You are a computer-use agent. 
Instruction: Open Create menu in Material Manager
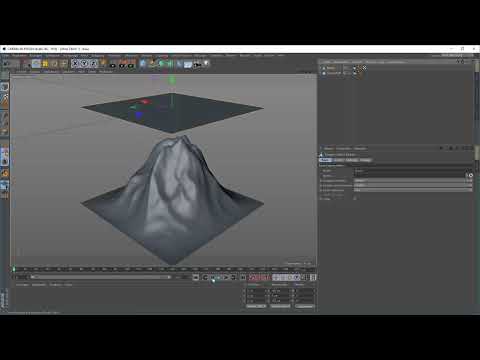point(22,285)
